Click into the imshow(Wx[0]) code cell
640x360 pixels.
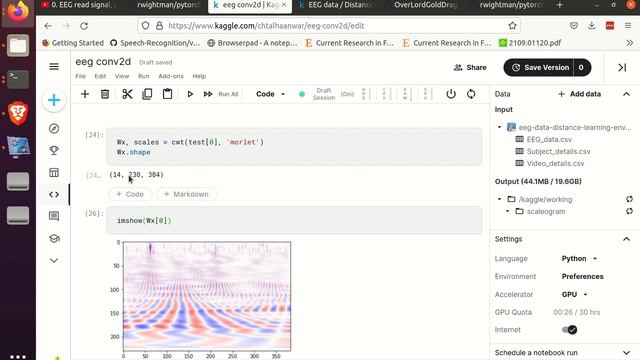pyautogui.click(x=294, y=220)
